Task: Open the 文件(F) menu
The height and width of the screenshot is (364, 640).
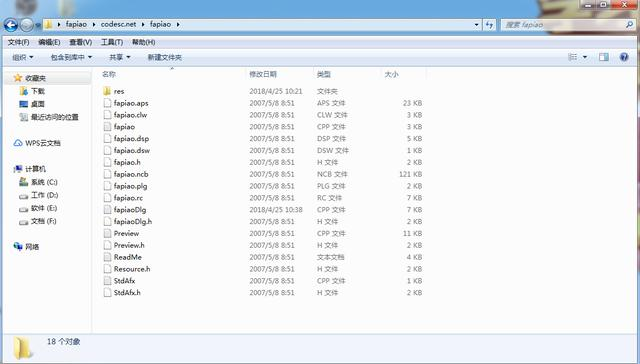Action: (18, 42)
